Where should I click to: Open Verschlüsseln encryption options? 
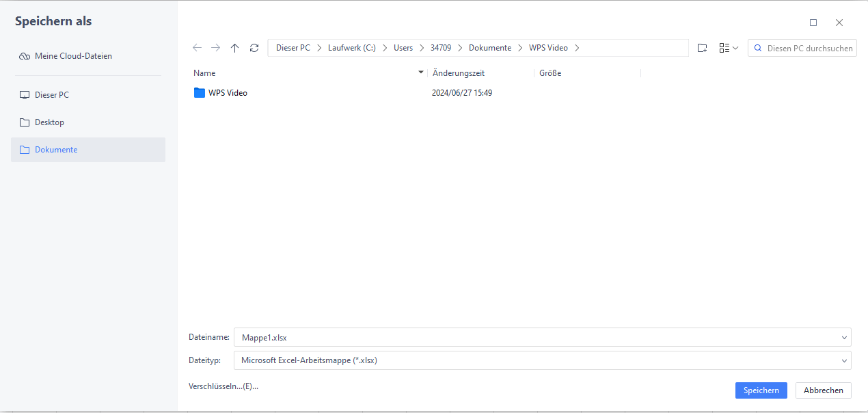pos(224,386)
